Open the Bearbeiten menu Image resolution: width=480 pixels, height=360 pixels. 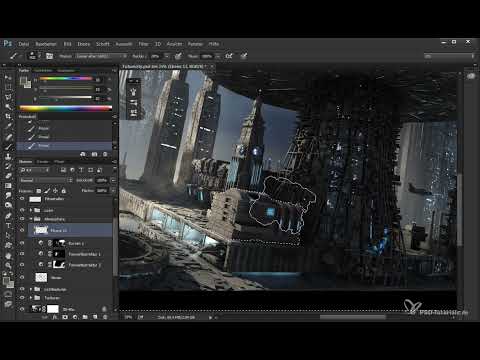pyautogui.click(x=46, y=44)
